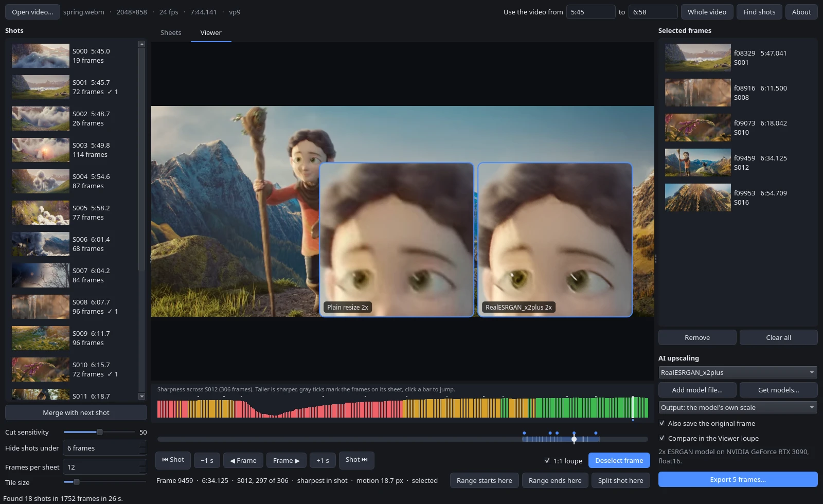The image size is (823, 504).
Task: Switch to the Sheets tab
Action: 171,33
